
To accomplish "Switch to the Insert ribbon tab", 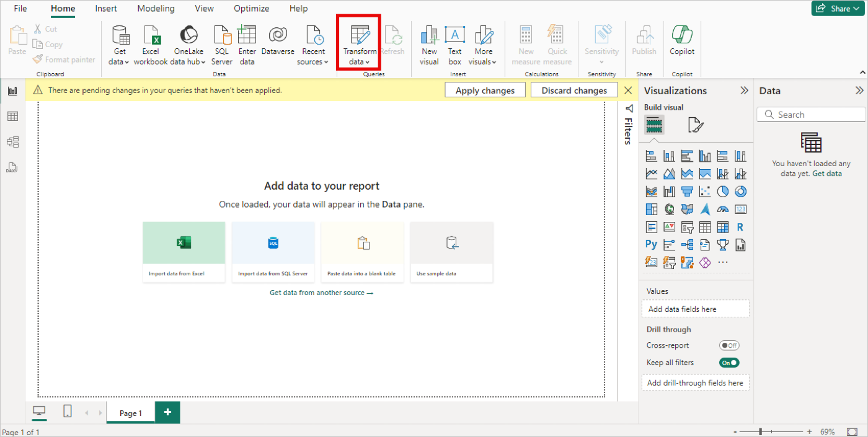I will [x=106, y=9].
